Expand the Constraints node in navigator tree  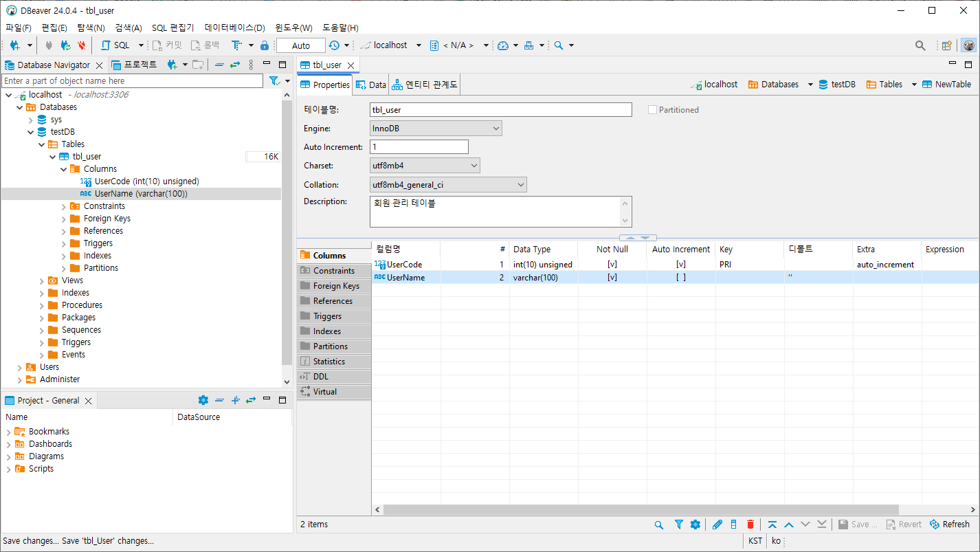point(64,206)
